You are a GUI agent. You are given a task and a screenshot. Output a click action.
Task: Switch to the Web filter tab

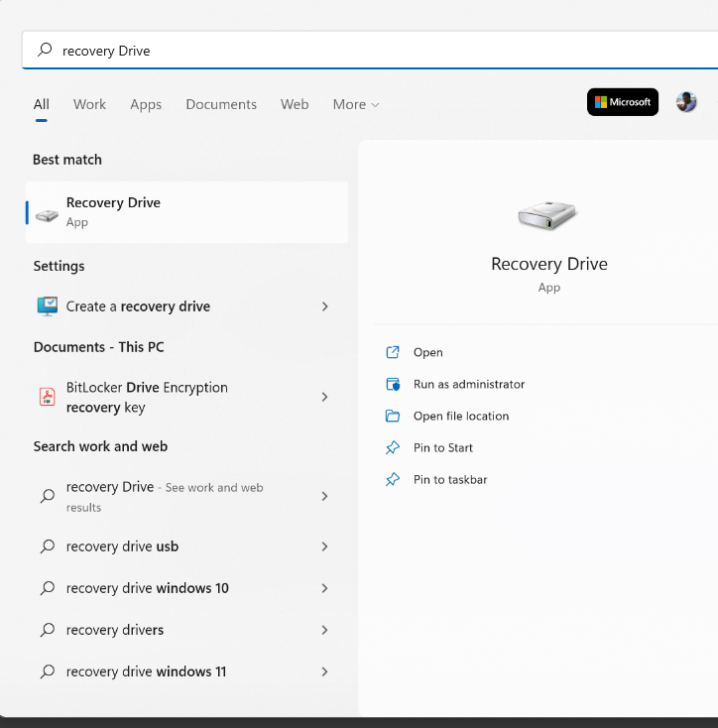(295, 104)
